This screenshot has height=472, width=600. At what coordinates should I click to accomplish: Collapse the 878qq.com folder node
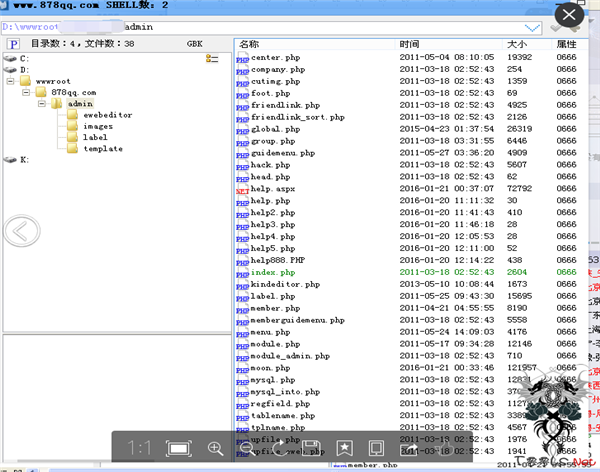pos(26,92)
